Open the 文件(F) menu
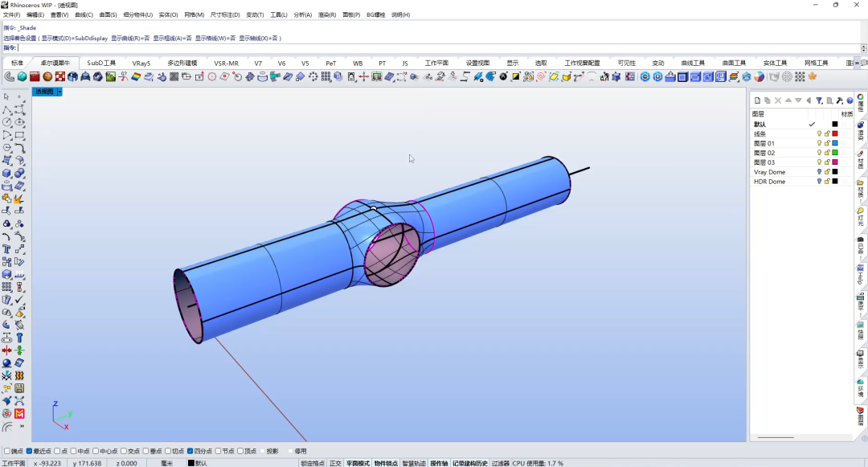868x467 pixels. tap(11, 15)
